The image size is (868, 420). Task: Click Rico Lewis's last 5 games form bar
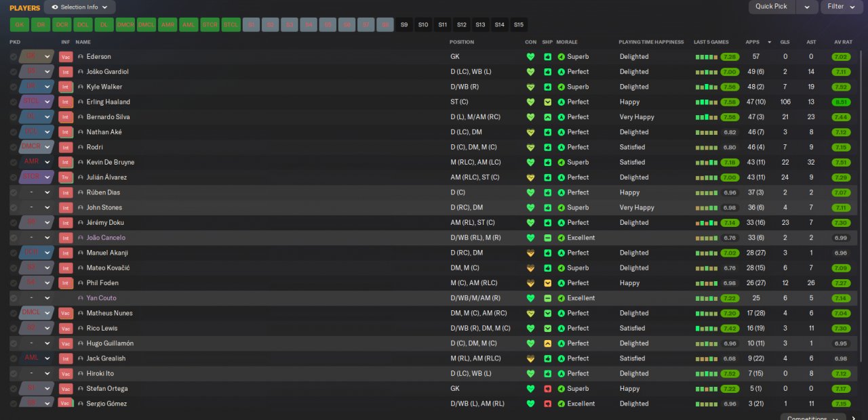707,329
